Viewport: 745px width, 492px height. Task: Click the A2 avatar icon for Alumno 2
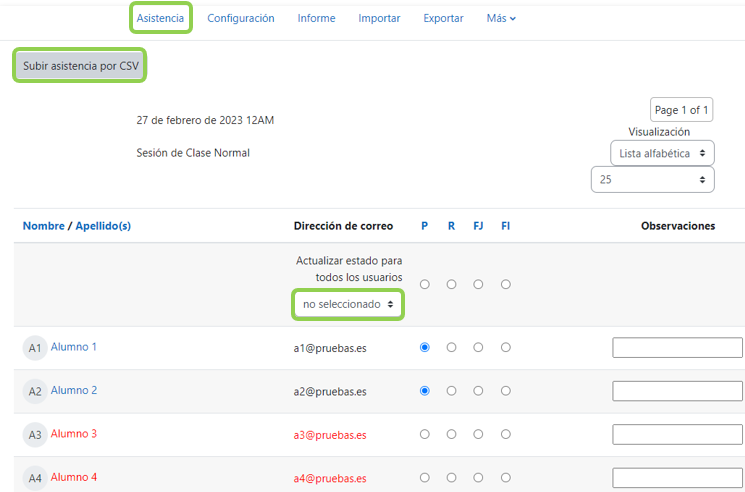tap(35, 391)
